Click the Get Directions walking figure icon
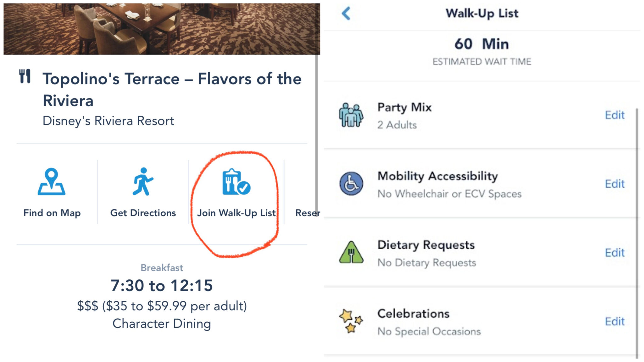The height and width of the screenshot is (362, 644). click(x=143, y=182)
